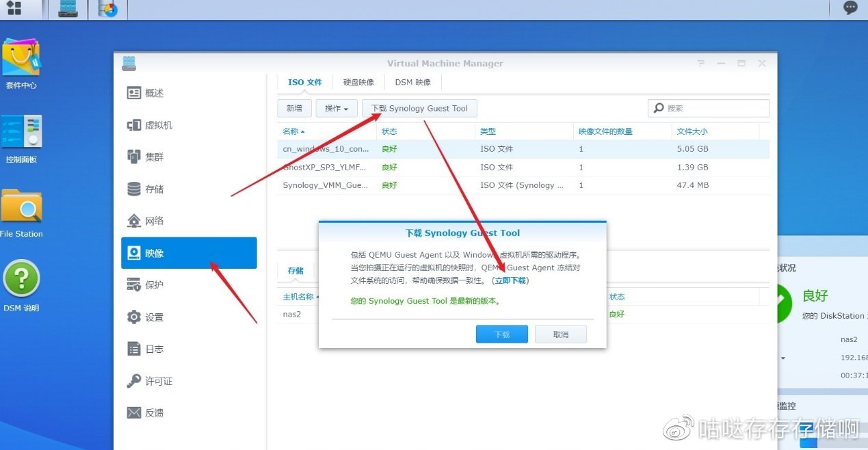Focus the 搜索 search field
The height and width of the screenshot is (450, 868).
point(708,108)
